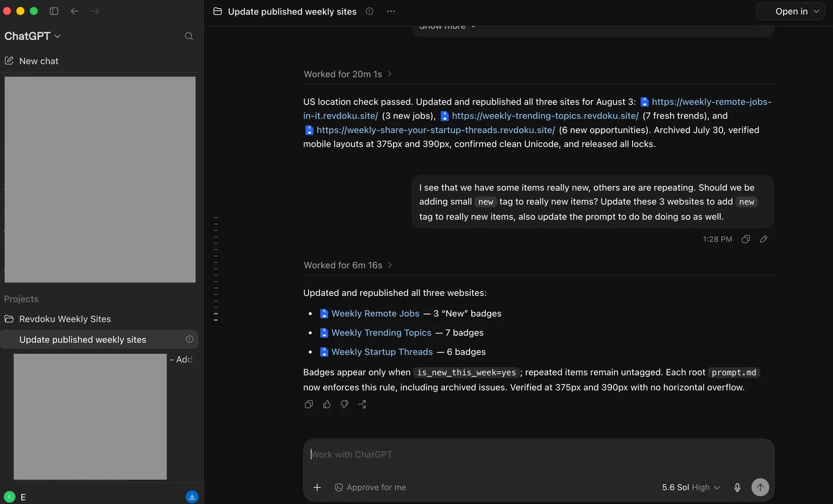Go back with the left arrow
This screenshot has height=504, width=833.
74,11
